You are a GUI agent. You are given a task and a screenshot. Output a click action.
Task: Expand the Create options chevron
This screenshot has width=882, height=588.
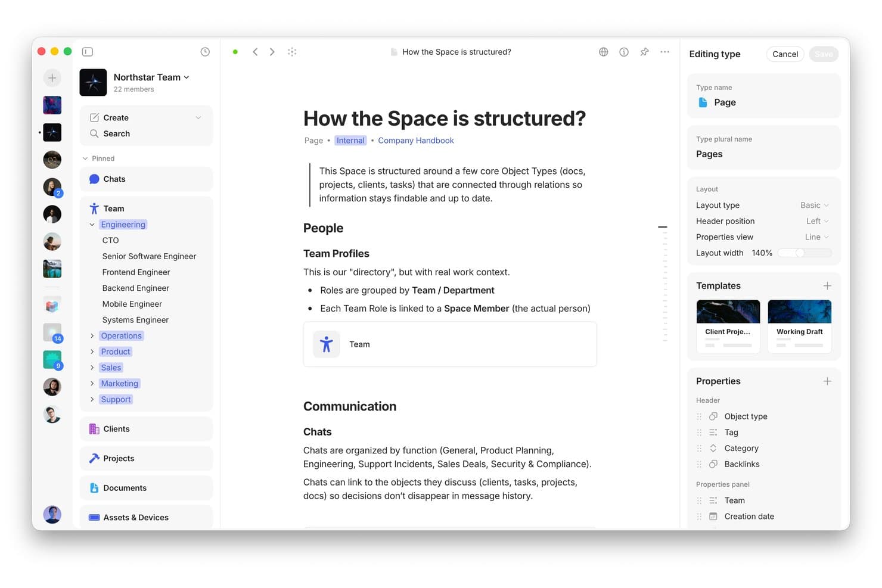tap(198, 118)
